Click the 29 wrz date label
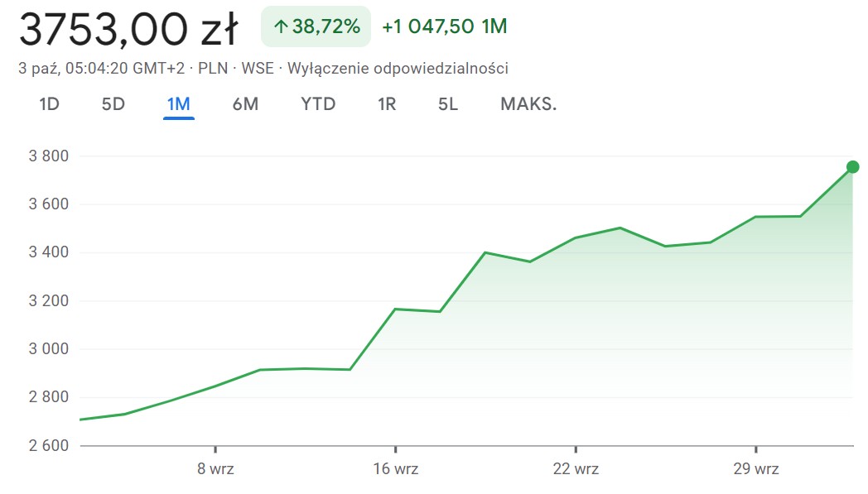868x494 pixels. pos(755,469)
